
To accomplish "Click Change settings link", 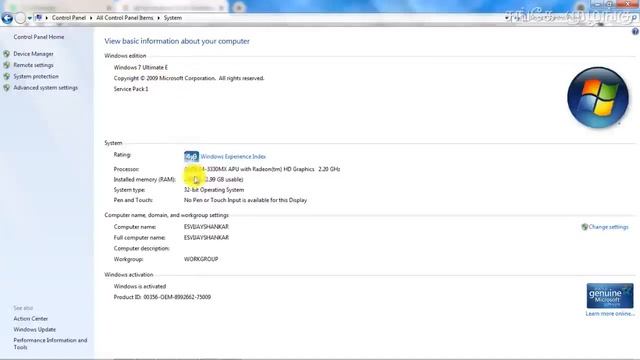I will pyautogui.click(x=608, y=227).
